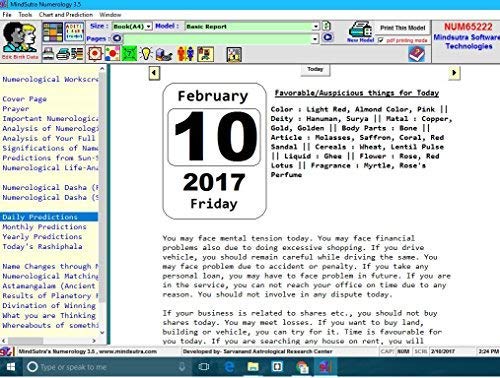
Task: Open Prayer in sidebar
Action: coord(16,109)
